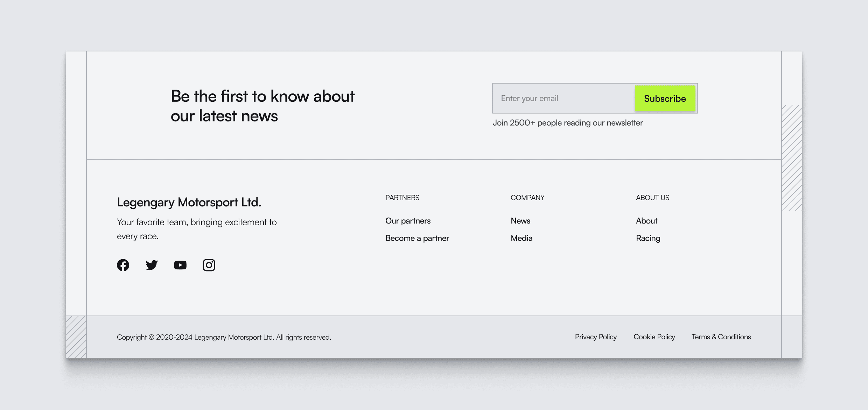Follow the Become a partner link
This screenshot has height=410, width=868.
(417, 238)
